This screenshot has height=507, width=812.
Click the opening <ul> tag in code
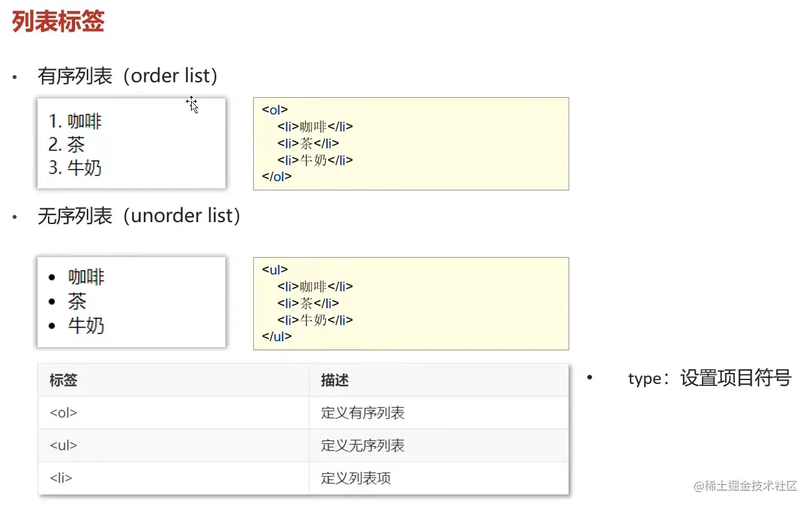pyautogui.click(x=275, y=269)
